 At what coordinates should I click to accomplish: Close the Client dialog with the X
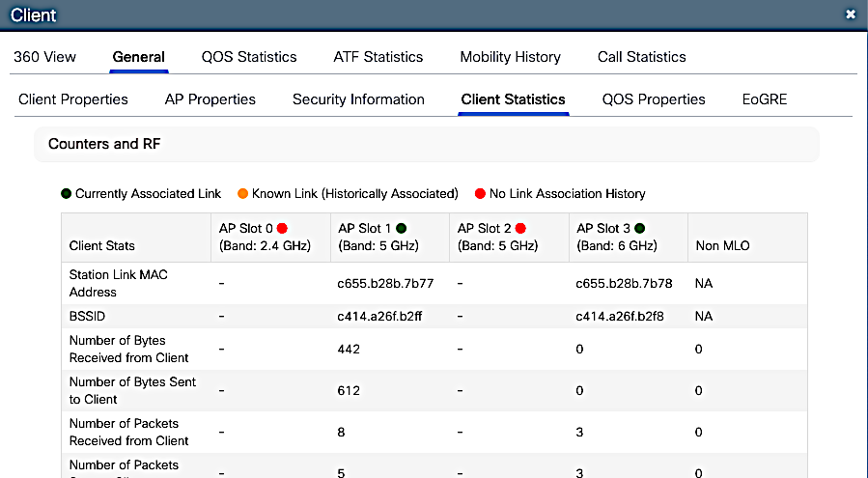tap(850, 14)
